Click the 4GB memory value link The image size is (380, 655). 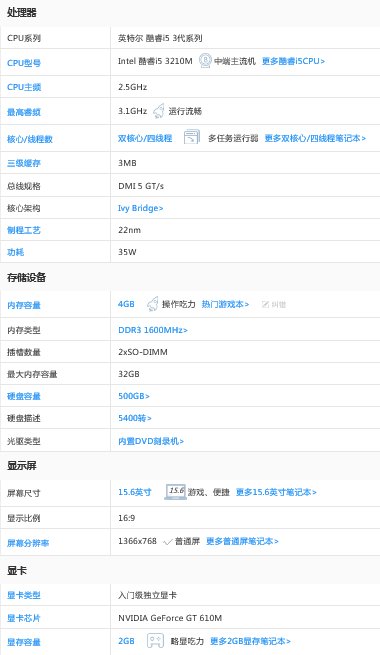tap(126, 304)
